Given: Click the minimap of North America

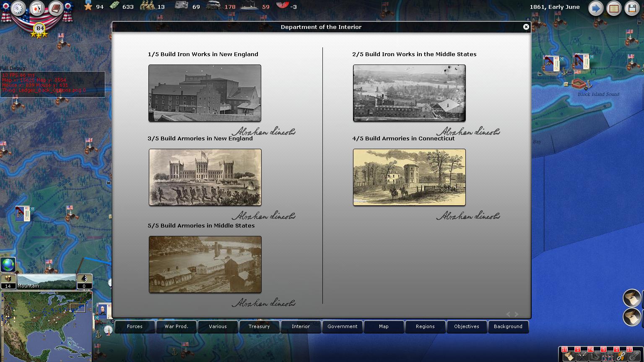Looking at the screenshot, I should pos(46,326).
